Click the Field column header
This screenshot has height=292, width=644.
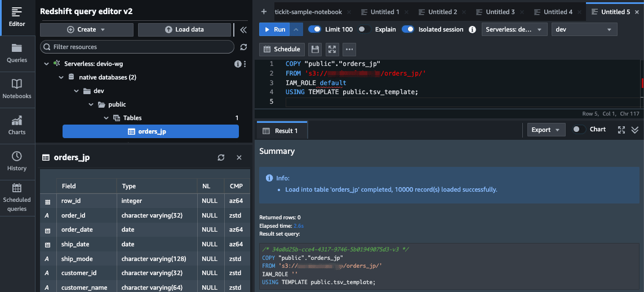pyautogui.click(x=87, y=186)
